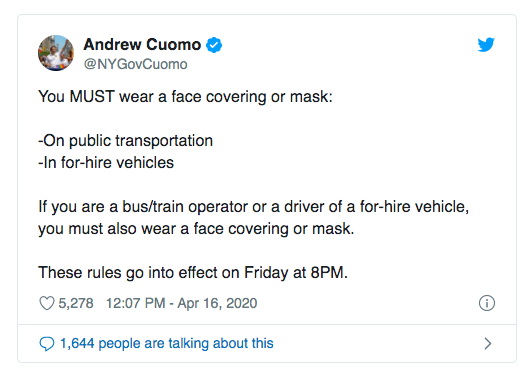Image resolution: width=526 pixels, height=380 pixels.
Task: Open the tweet info circle icon
Action: [x=486, y=303]
